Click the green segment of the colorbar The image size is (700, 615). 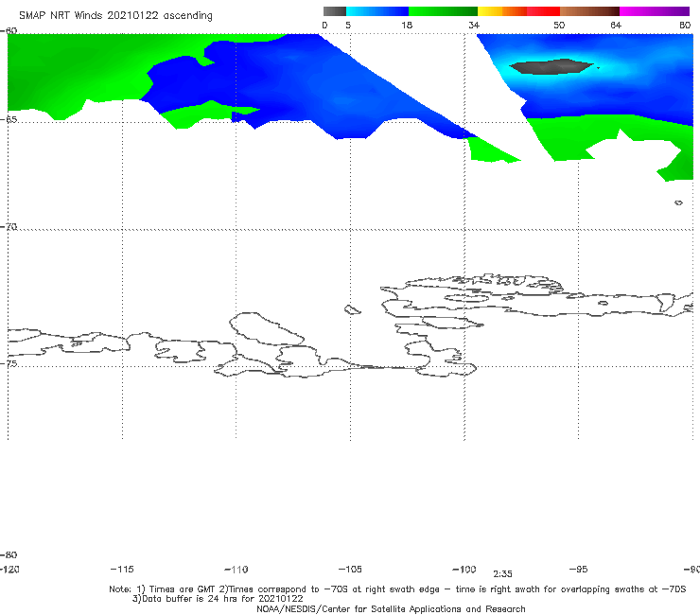click(x=443, y=11)
